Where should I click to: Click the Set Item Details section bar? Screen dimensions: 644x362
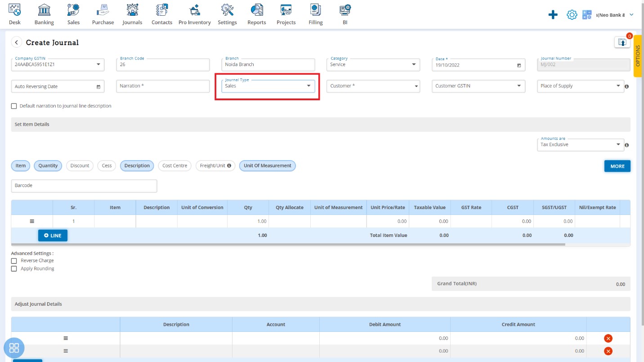(x=321, y=125)
